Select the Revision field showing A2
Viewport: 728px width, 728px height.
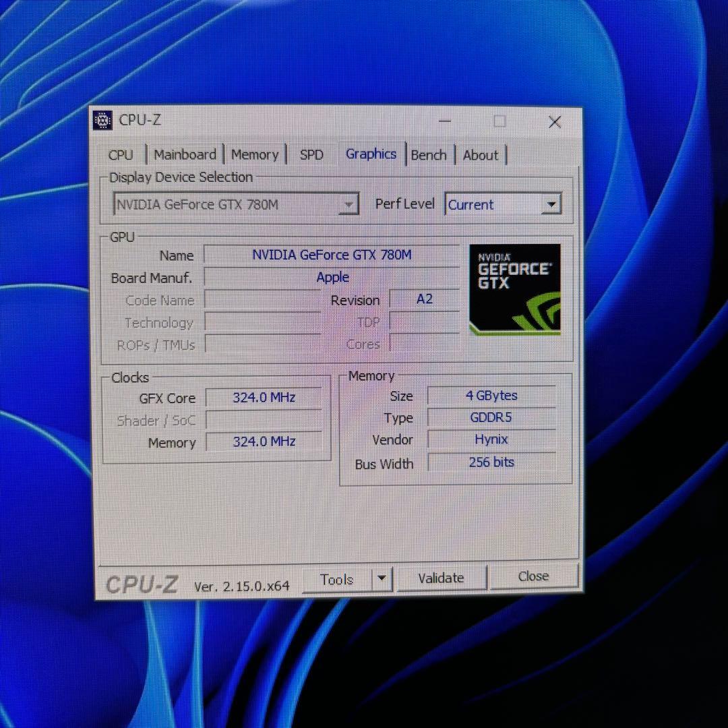coord(424,299)
